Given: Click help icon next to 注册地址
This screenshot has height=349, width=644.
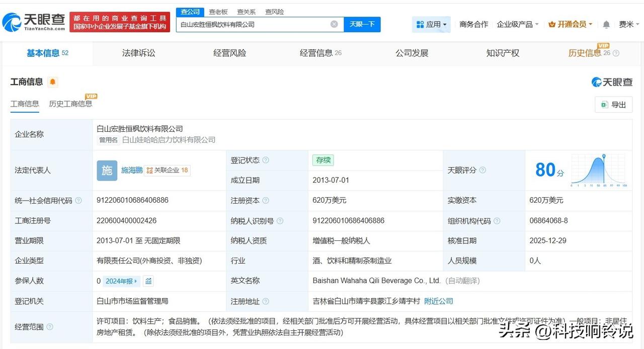Looking at the screenshot, I should [266, 301].
